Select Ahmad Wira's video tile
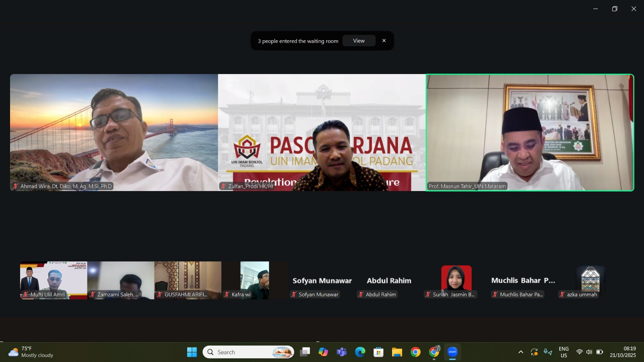644x362 pixels. (114, 132)
